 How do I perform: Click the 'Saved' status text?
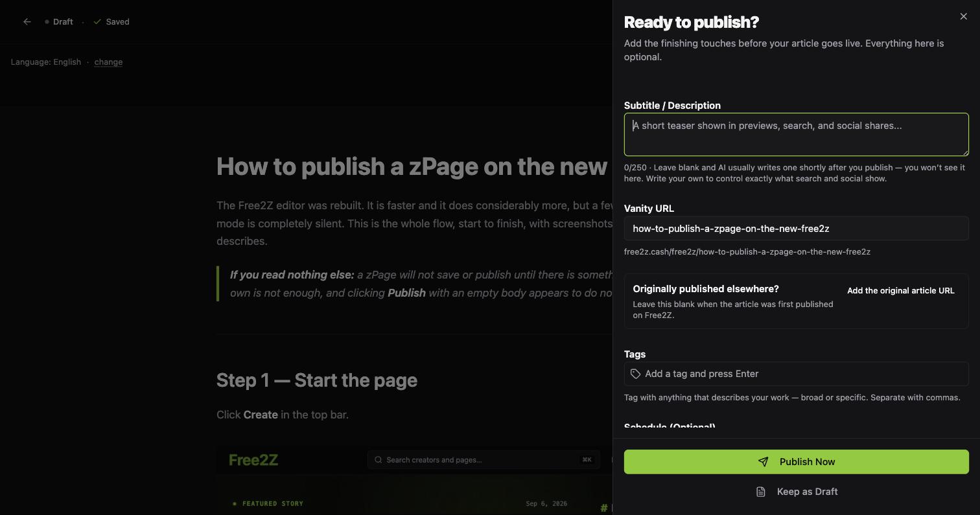point(118,22)
